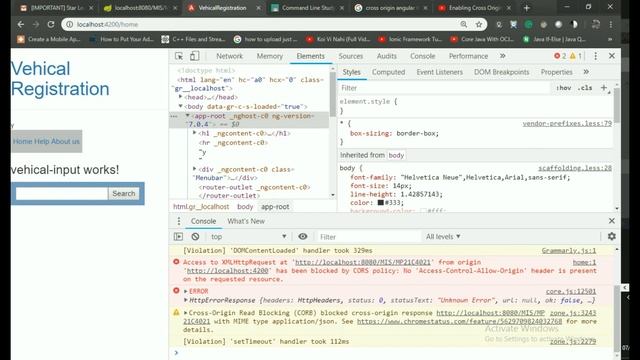Screen dimensions: 640x360
Task: Select the Event Listeners tab
Action: click(439, 72)
